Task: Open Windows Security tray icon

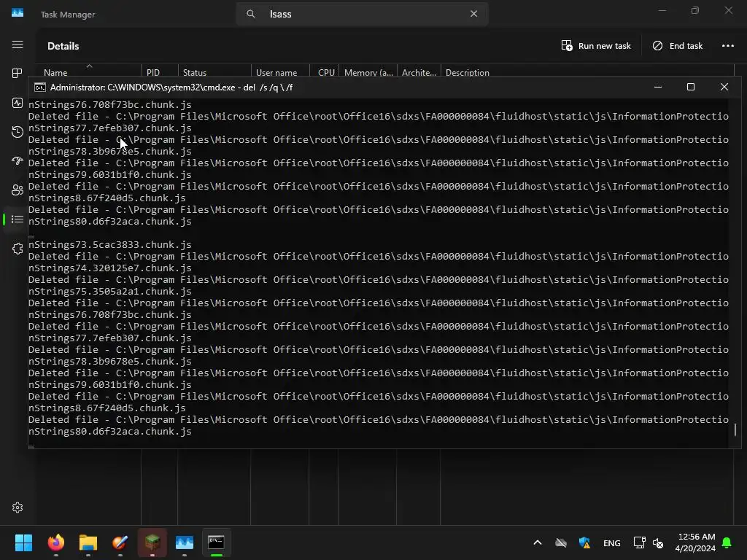Action: pyautogui.click(x=584, y=542)
